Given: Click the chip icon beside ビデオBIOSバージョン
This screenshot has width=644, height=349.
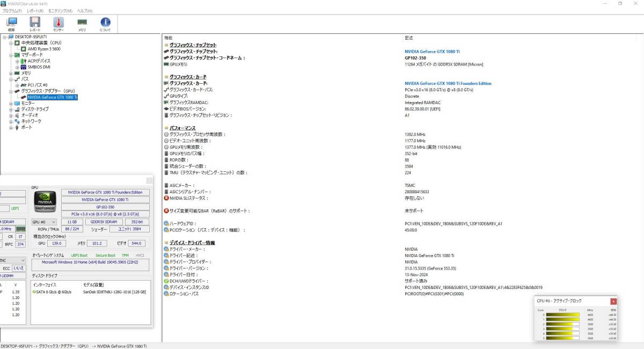Looking at the screenshot, I should [x=166, y=108].
